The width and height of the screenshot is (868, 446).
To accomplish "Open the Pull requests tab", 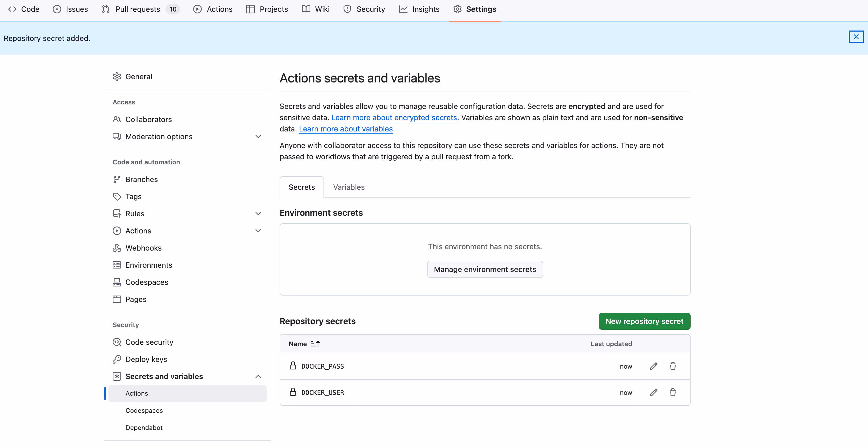I will (141, 9).
